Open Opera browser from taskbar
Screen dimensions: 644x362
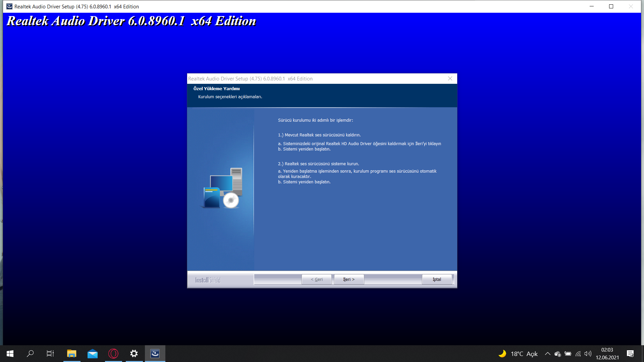pyautogui.click(x=113, y=354)
